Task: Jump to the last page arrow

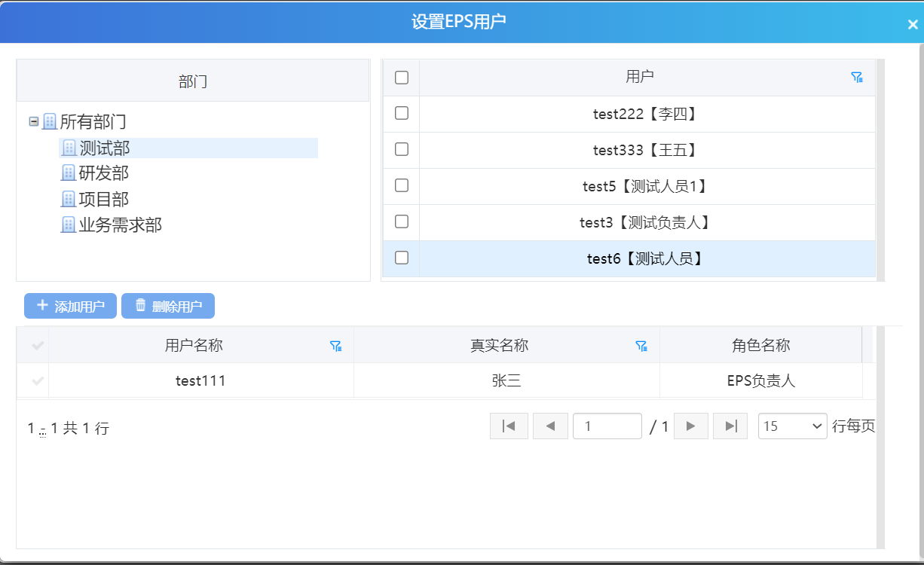Action: tap(730, 426)
